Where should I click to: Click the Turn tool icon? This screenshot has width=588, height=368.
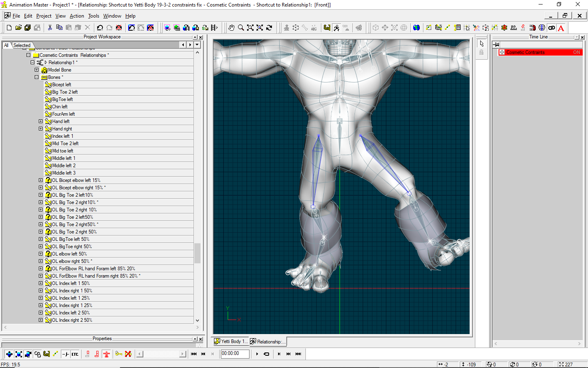point(269,28)
